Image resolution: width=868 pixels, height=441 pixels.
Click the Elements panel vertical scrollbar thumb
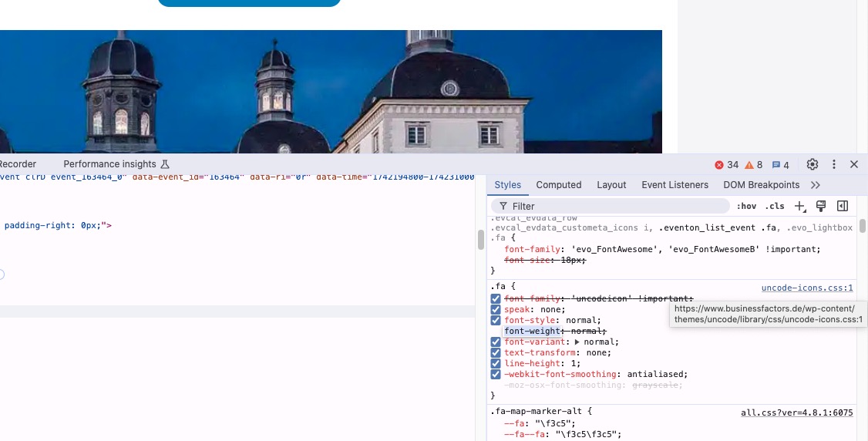[x=480, y=240]
